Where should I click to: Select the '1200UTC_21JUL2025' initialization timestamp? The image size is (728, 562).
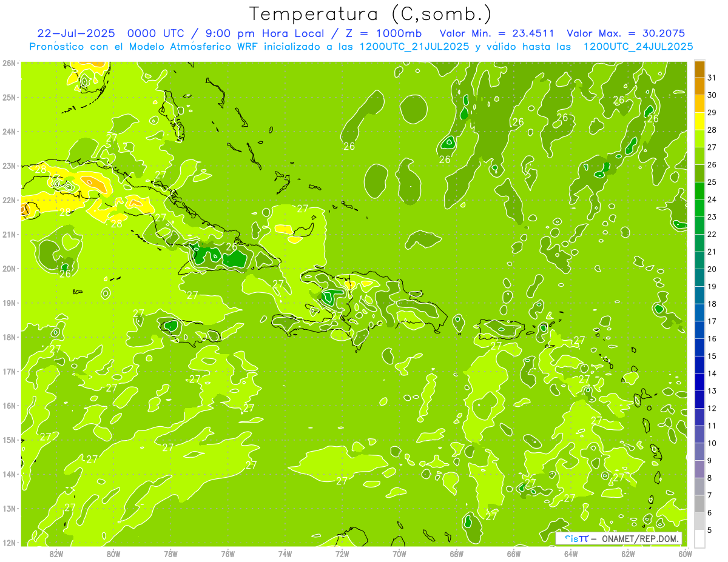[414, 46]
